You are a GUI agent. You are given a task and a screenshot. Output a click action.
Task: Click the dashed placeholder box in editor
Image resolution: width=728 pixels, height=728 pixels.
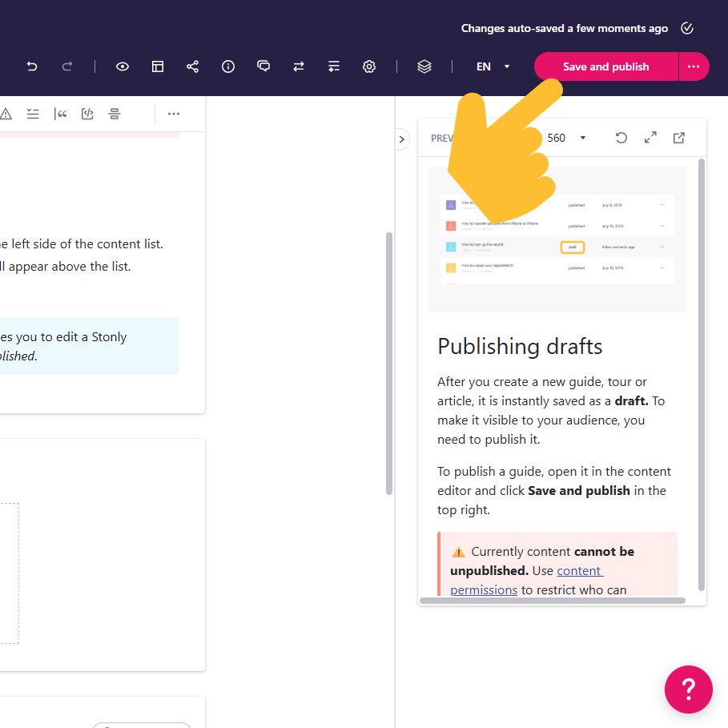pos(10,573)
